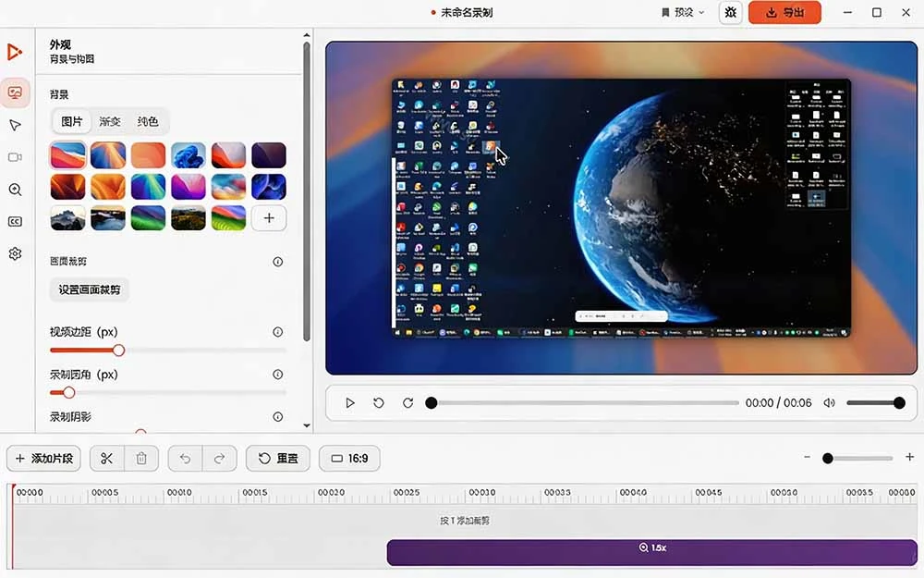
Task: Select the red and blue layered waves background
Action: (67, 155)
